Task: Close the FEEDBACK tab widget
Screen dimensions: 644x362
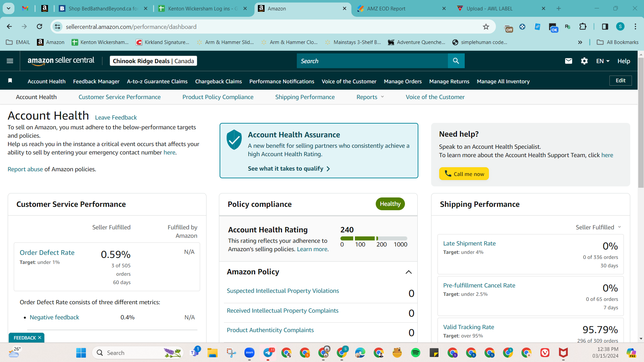Action: (x=40, y=337)
